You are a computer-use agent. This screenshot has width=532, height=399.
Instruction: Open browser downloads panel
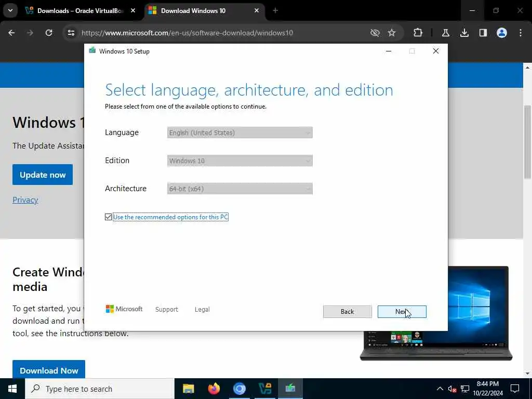pos(464,33)
